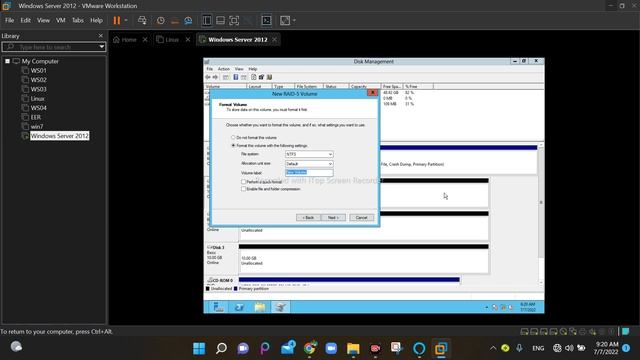Screen dimensions: 640x360
Task: Revert to snapshot toolbar icon
Action: 175,20
